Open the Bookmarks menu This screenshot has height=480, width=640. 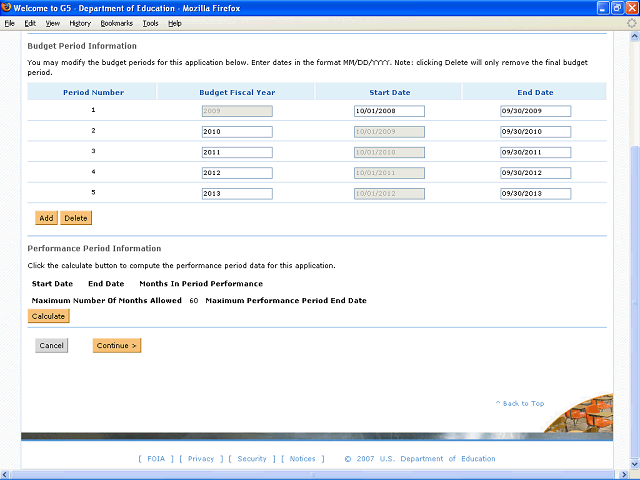click(x=117, y=24)
